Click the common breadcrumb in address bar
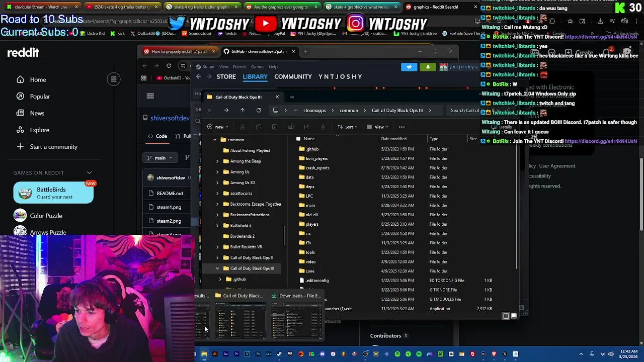The height and width of the screenshot is (362, 644). coord(349,111)
